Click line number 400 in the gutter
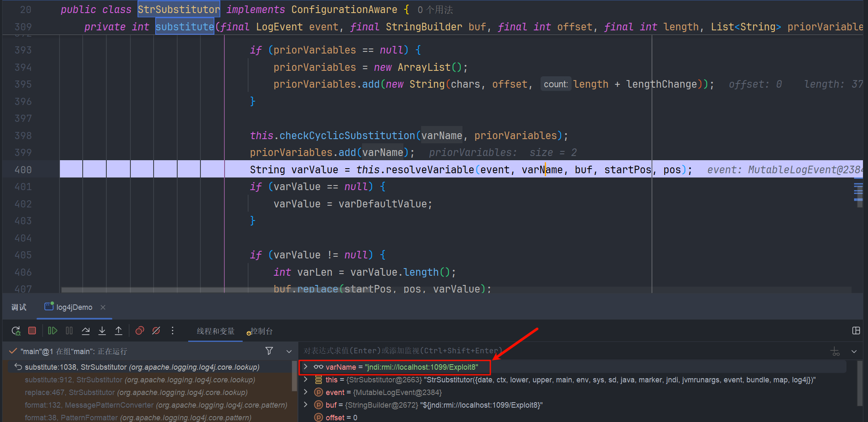The image size is (868, 422). click(23, 170)
